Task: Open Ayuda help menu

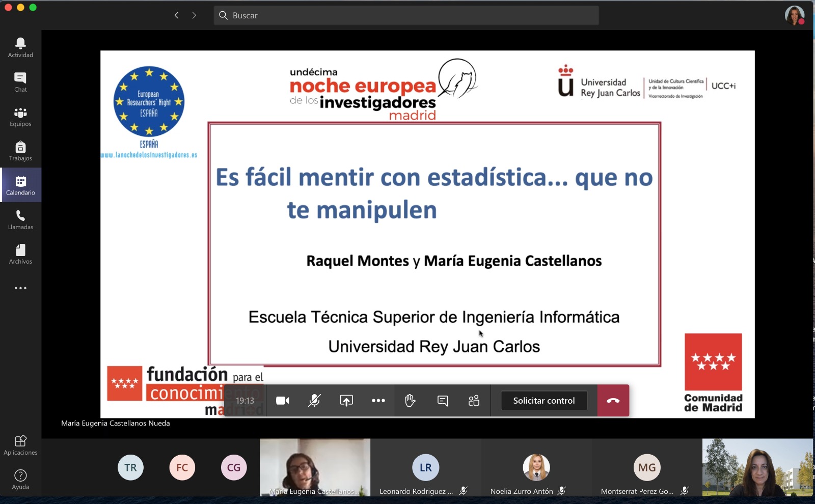Action: tap(20, 480)
